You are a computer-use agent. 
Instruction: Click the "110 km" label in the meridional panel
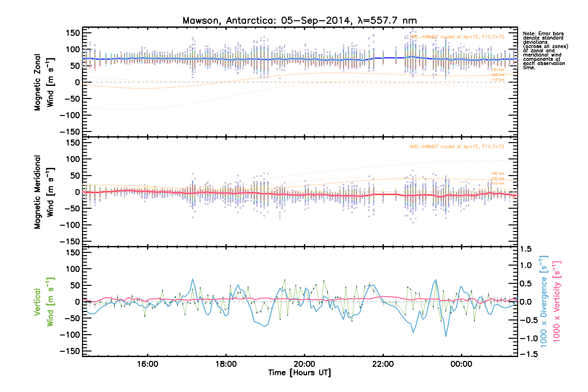coord(498,183)
